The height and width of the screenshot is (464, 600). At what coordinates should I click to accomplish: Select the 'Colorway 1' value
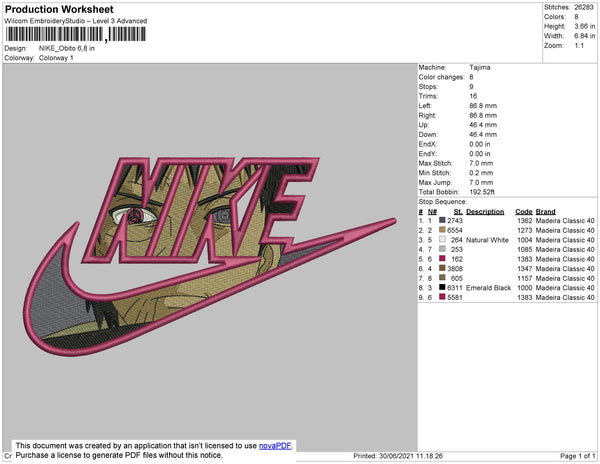(x=56, y=58)
